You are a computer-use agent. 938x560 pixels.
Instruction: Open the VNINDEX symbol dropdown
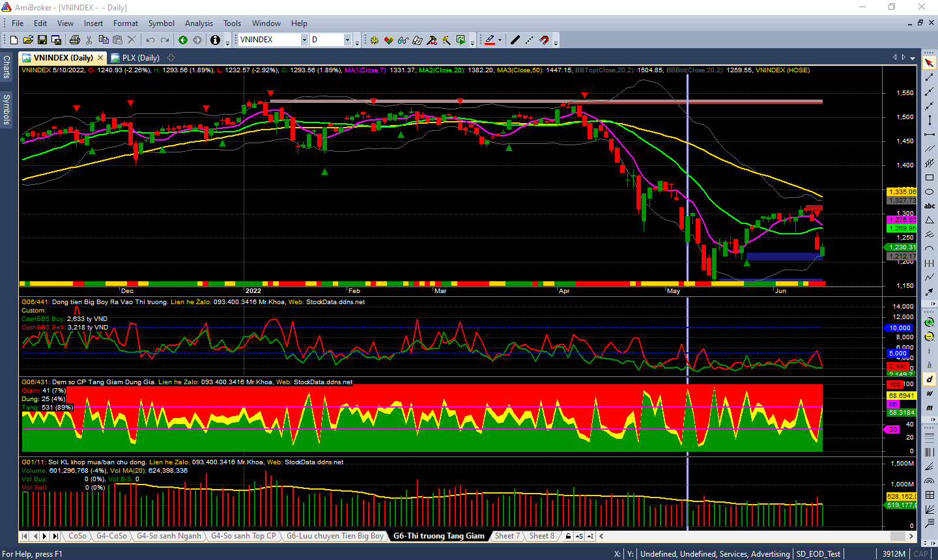point(304,40)
